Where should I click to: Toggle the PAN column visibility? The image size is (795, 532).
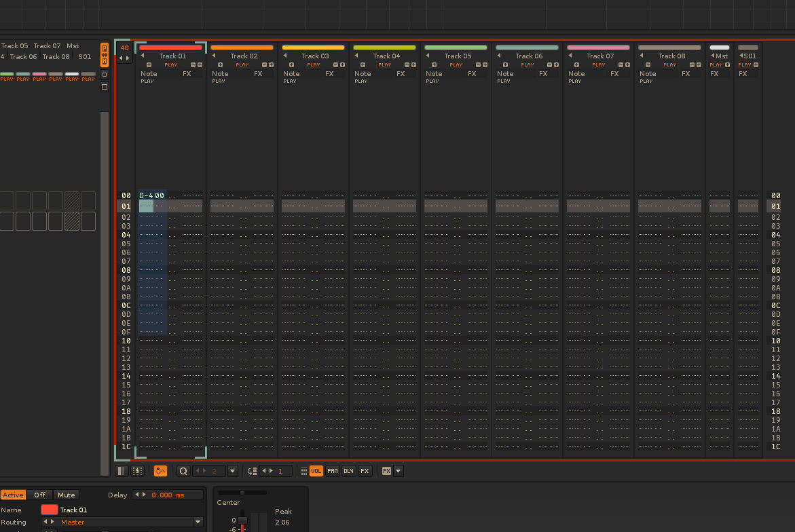pyautogui.click(x=333, y=471)
